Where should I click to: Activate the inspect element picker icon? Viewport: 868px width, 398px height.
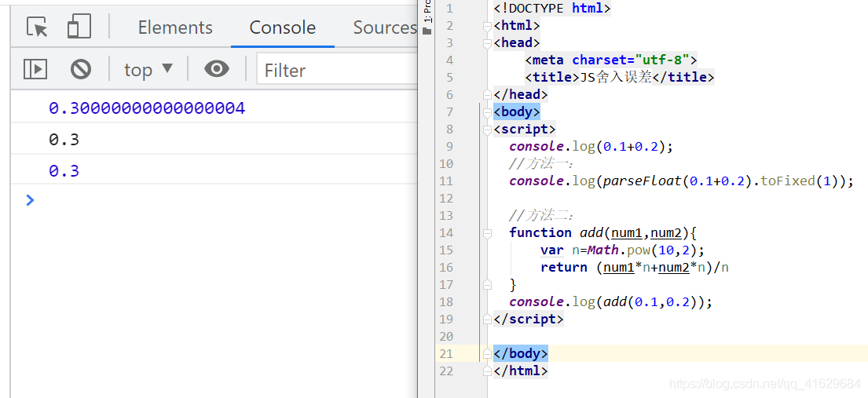pos(37,27)
